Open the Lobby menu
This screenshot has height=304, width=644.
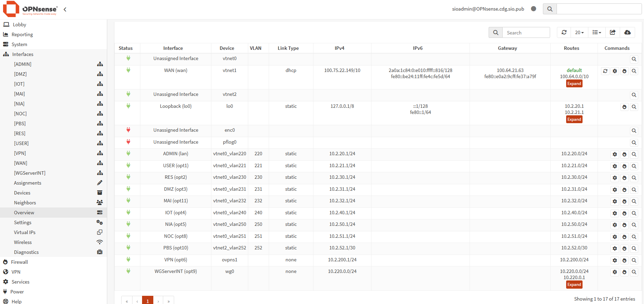pyautogui.click(x=53, y=25)
